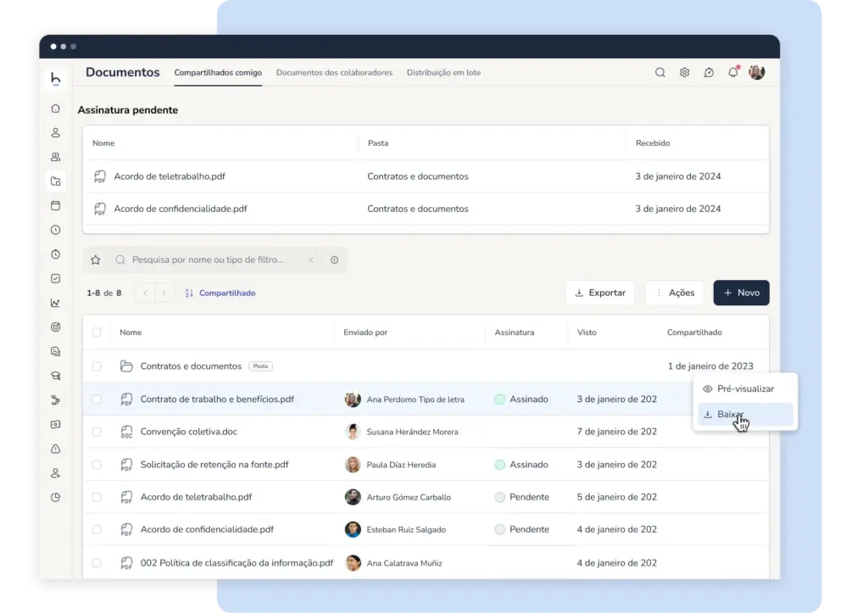Open the help compass icon in header

click(x=709, y=73)
